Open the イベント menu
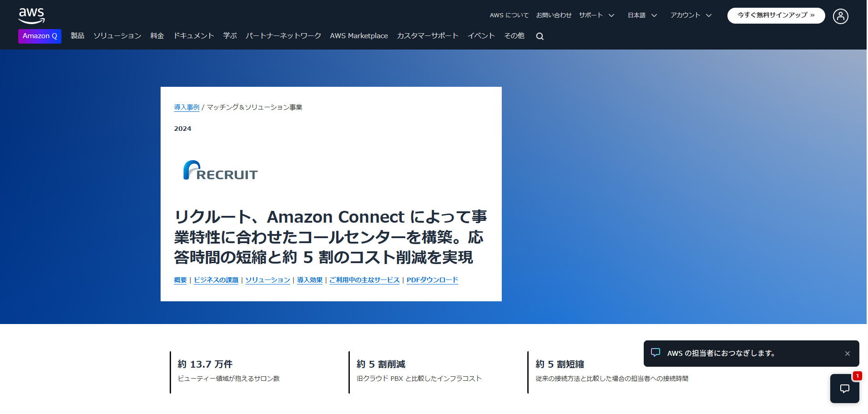 481,36
